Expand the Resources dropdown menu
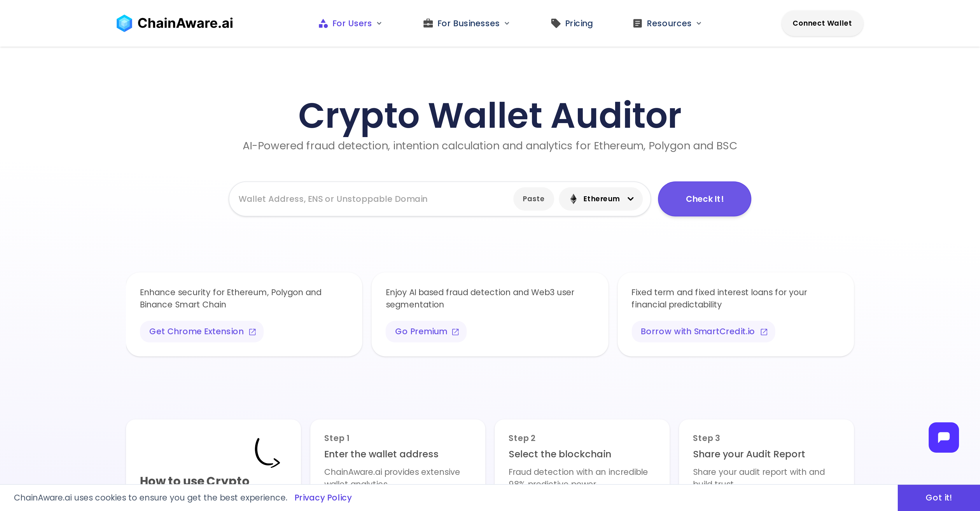 (668, 23)
